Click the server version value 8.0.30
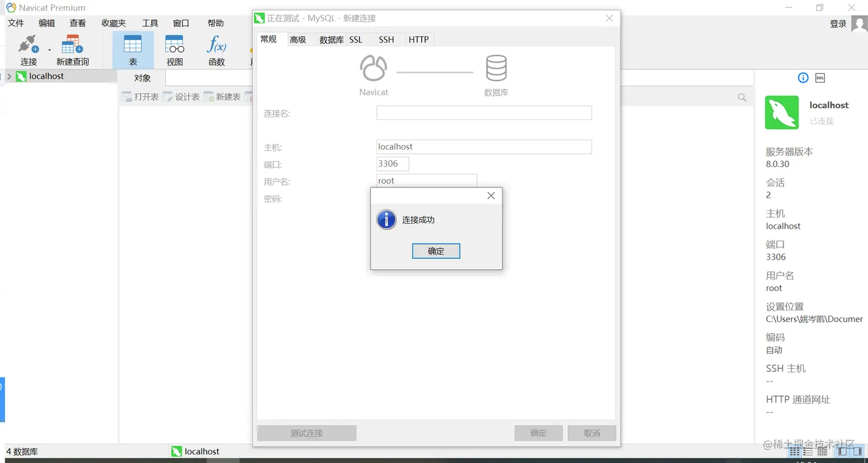This screenshot has width=868, height=463. coord(777,164)
